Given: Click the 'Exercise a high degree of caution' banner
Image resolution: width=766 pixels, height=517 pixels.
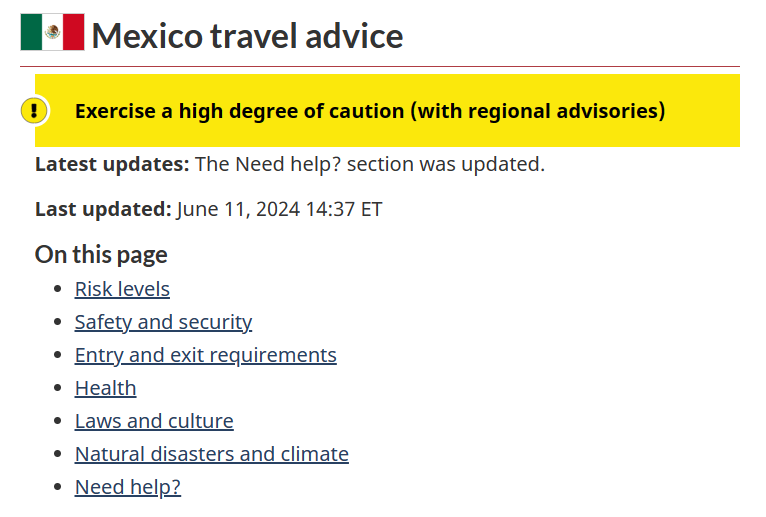Looking at the screenshot, I should (x=387, y=110).
